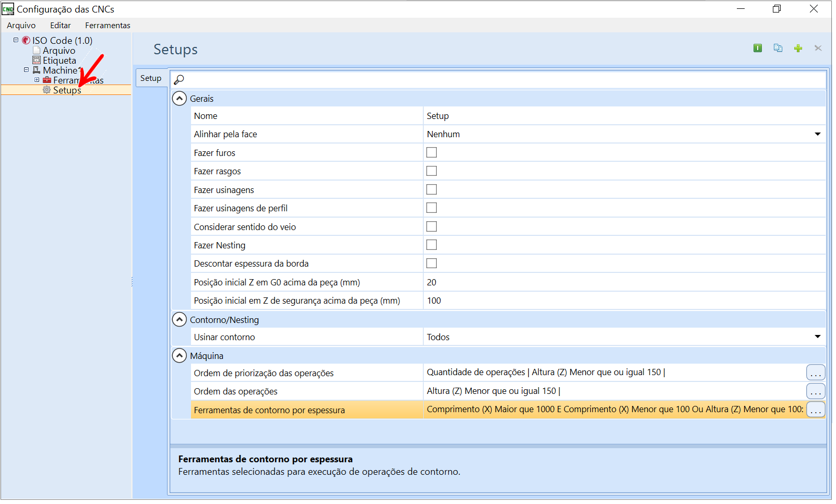Screen dimensions: 836x504
Task: Collapse the Máquina section
Action: point(180,355)
